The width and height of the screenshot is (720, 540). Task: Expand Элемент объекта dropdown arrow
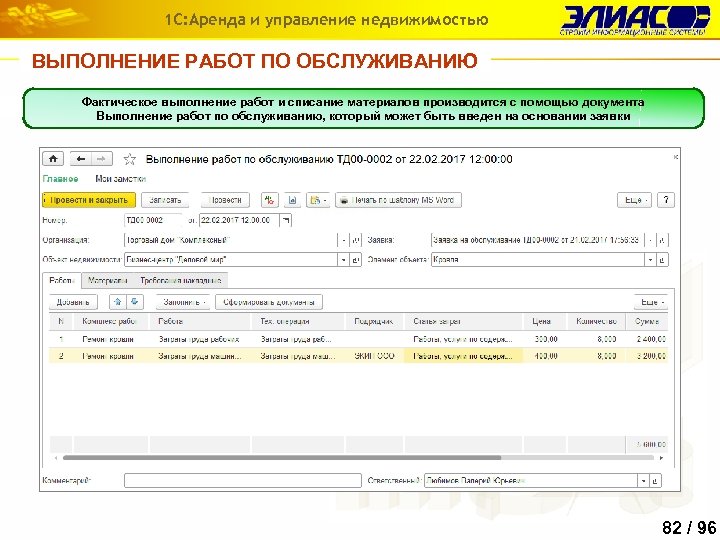[650, 260]
